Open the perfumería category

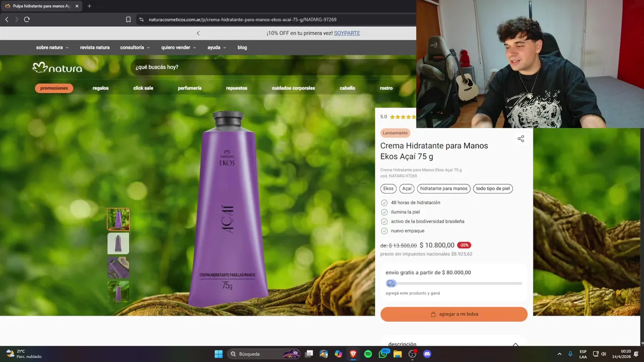(190, 88)
